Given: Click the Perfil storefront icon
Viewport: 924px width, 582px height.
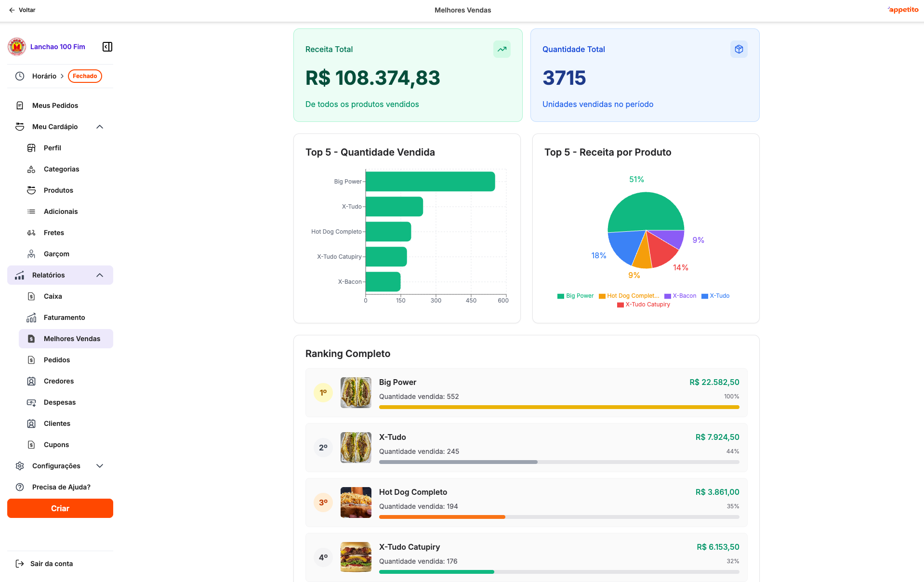Looking at the screenshot, I should point(31,148).
